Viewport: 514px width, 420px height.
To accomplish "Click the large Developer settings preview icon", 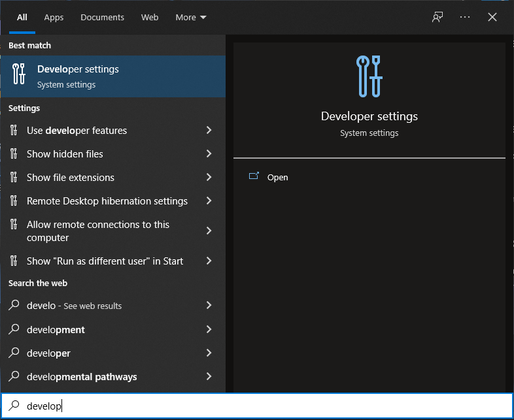I will pyautogui.click(x=369, y=76).
